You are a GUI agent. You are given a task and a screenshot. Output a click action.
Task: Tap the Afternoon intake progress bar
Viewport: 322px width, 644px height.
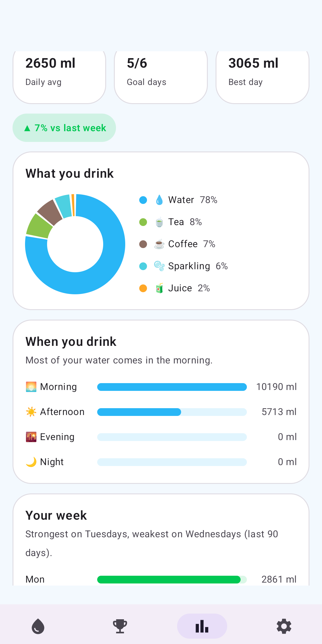point(172,412)
